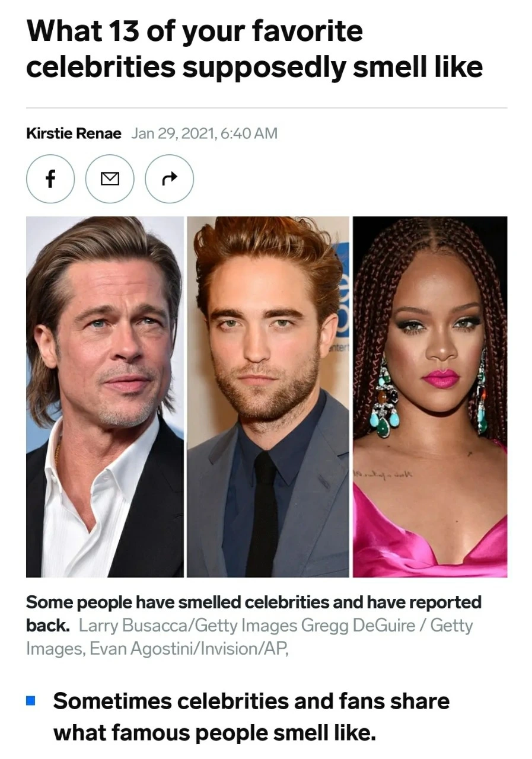The height and width of the screenshot is (759, 532).
Task: Share the article on Facebook
Action: tap(50, 178)
